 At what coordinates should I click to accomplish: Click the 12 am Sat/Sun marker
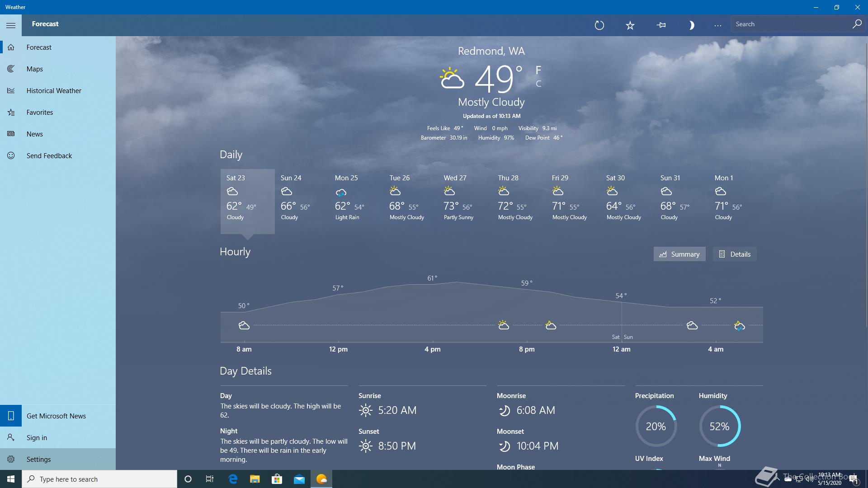point(622,337)
